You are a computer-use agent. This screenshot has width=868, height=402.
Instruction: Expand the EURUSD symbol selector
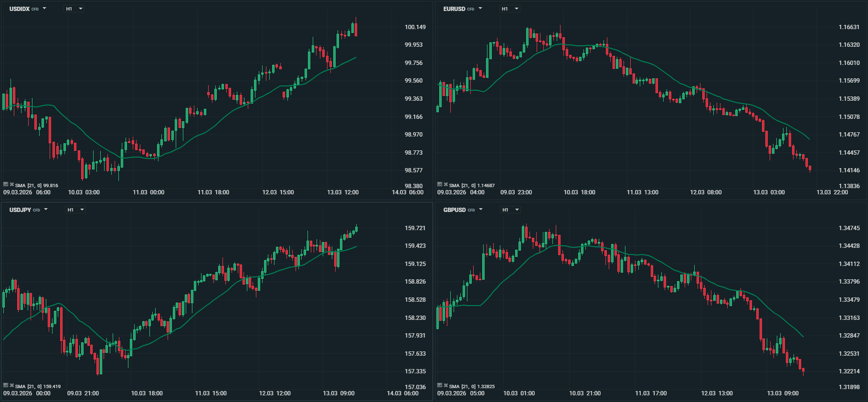coord(480,9)
